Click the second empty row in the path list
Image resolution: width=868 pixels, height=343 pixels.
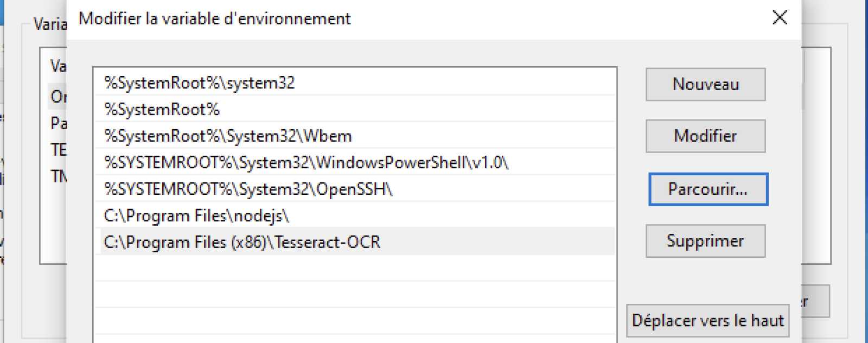click(355, 295)
